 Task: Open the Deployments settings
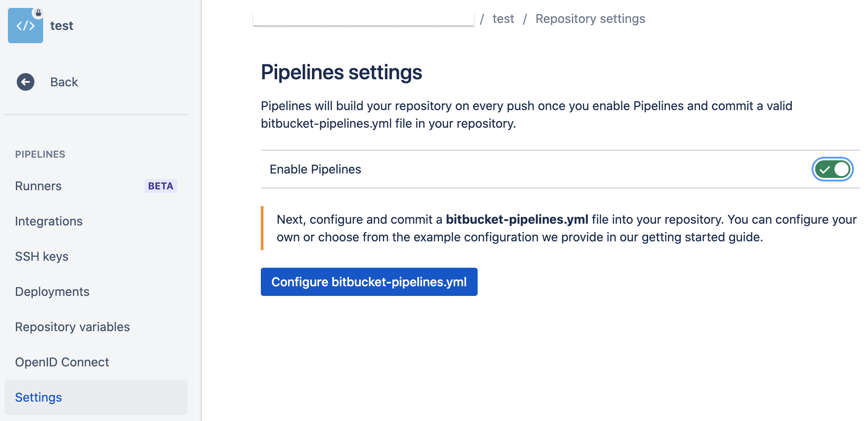coord(52,292)
